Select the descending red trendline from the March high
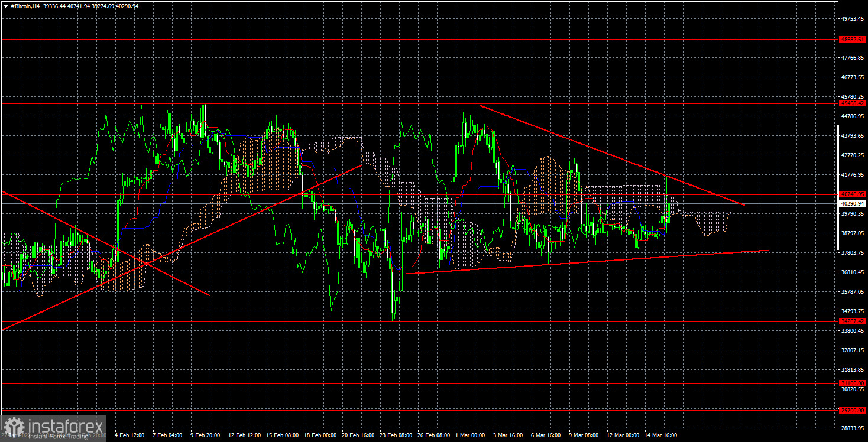 pos(612,155)
